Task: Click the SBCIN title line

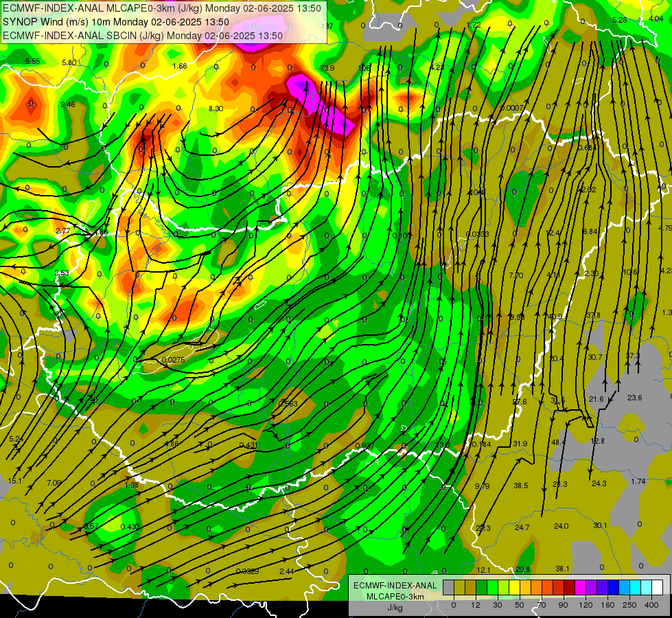Action: [x=142, y=36]
